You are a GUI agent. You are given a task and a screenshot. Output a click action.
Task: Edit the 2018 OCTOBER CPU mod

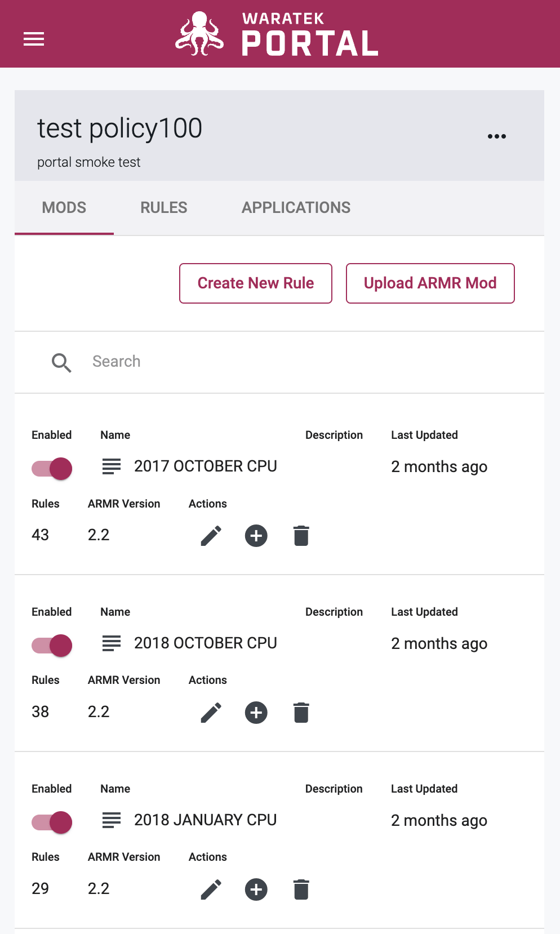click(x=211, y=713)
